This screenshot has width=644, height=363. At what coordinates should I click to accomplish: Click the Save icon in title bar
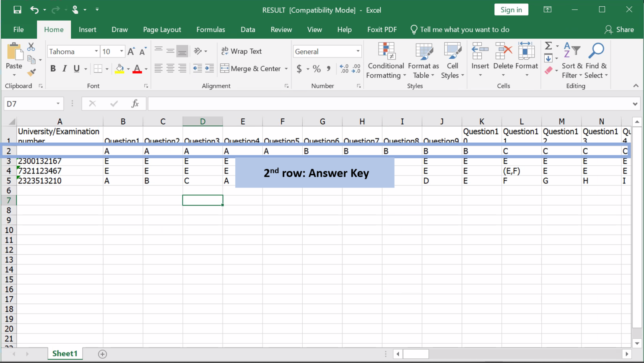[17, 10]
